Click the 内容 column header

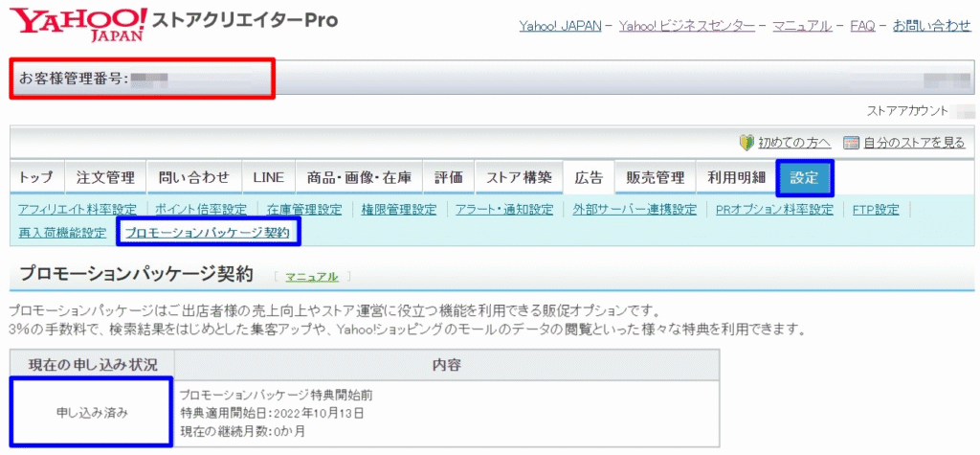click(x=447, y=364)
